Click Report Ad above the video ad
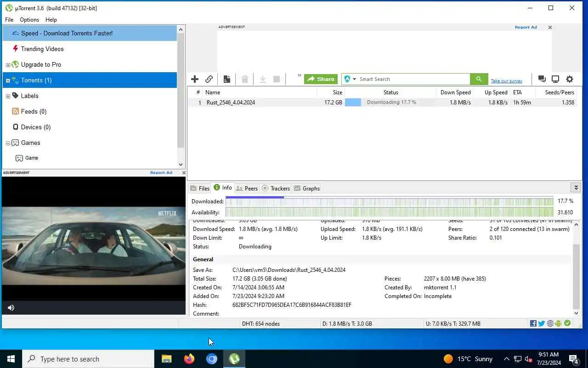This screenshot has width=588, height=368. pos(161,172)
